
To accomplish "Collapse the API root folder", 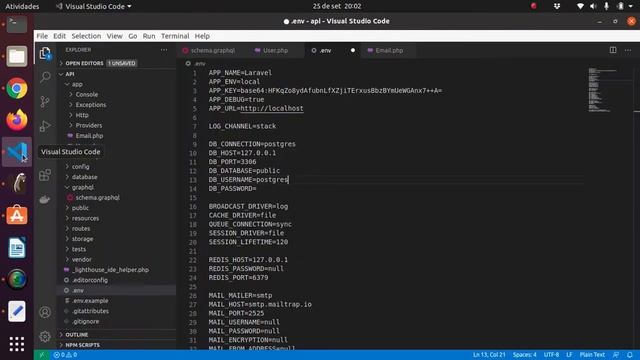I will click(70, 74).
